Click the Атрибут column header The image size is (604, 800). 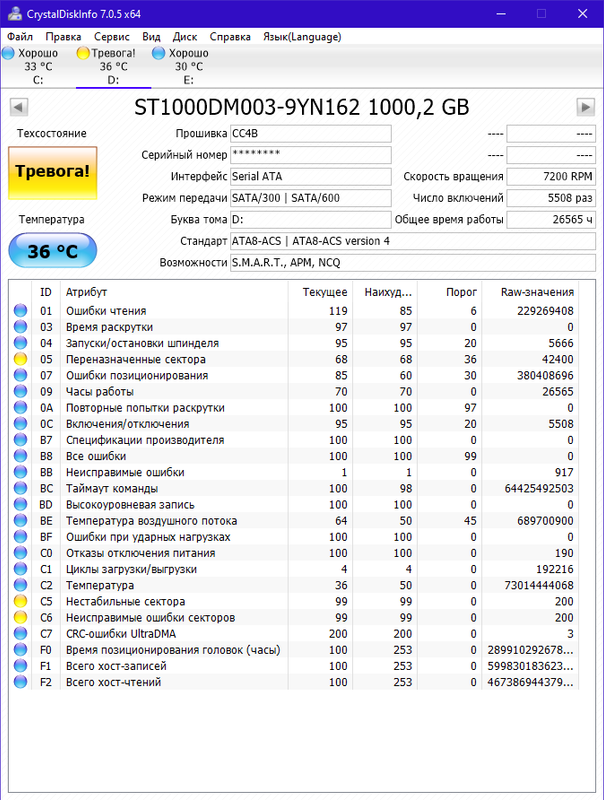[x=174, y=292]
